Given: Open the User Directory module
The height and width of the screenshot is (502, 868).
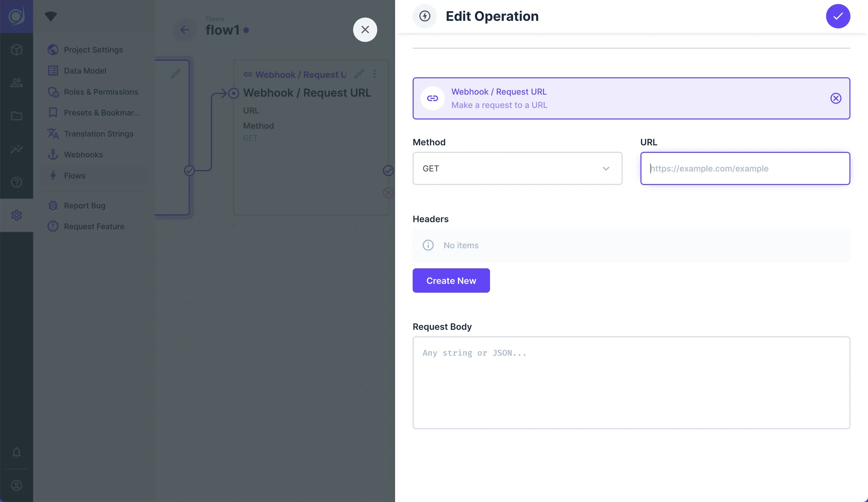Looking at the screenshot, I should 16,83.
